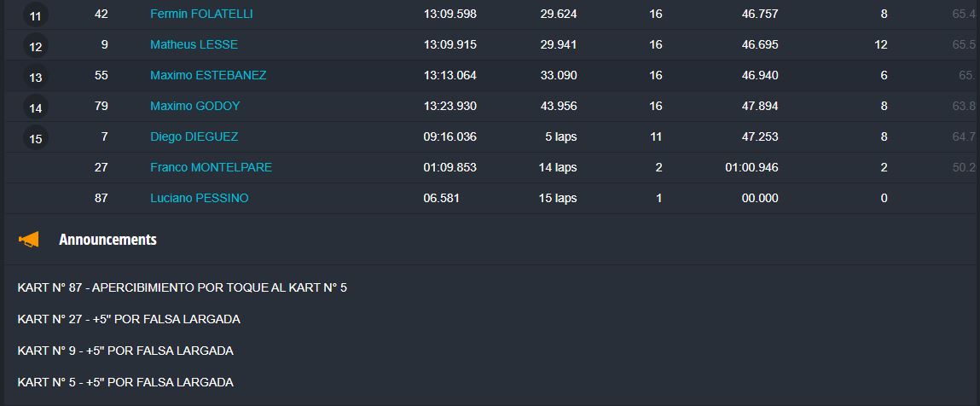This screenshot has height=406, width=980.
Task: Click position badge 13
Action: coord(36,78)
